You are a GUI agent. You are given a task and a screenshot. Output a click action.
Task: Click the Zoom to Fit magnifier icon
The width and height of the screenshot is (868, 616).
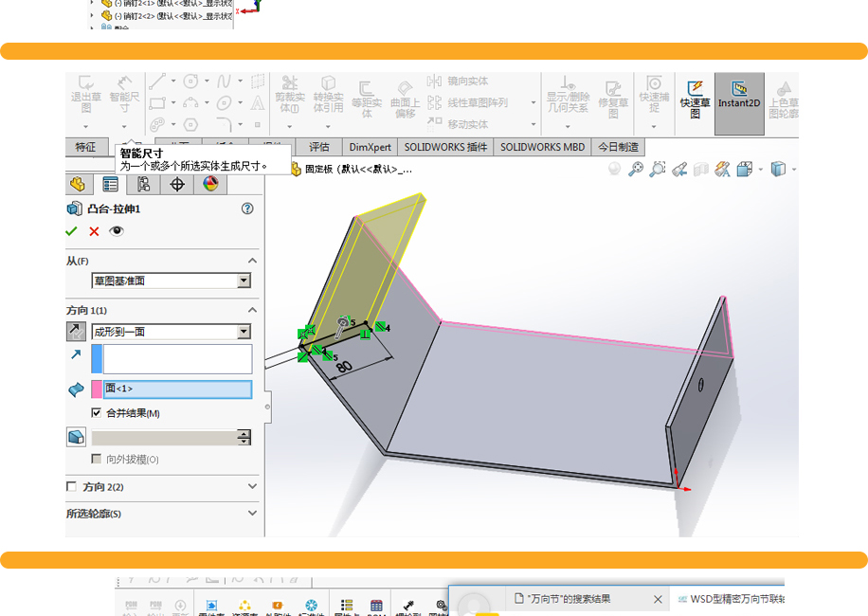(636, 169)
